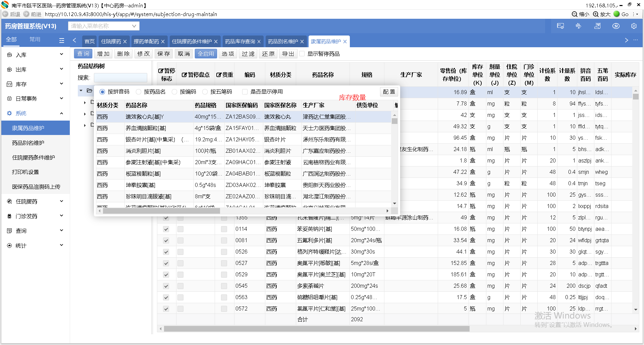Collapse the 系统 sidebar menu
This screenshot has height=345, width=644.
[61, 113]
